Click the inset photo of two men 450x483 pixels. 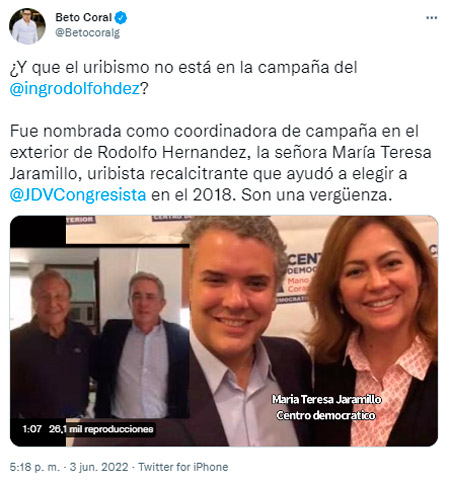tap(100, 332)
